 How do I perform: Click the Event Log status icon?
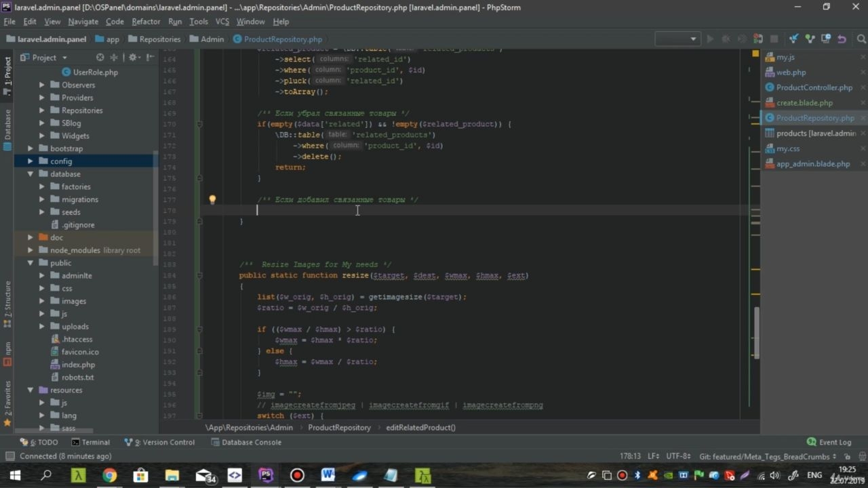click(x=811, y=442)
